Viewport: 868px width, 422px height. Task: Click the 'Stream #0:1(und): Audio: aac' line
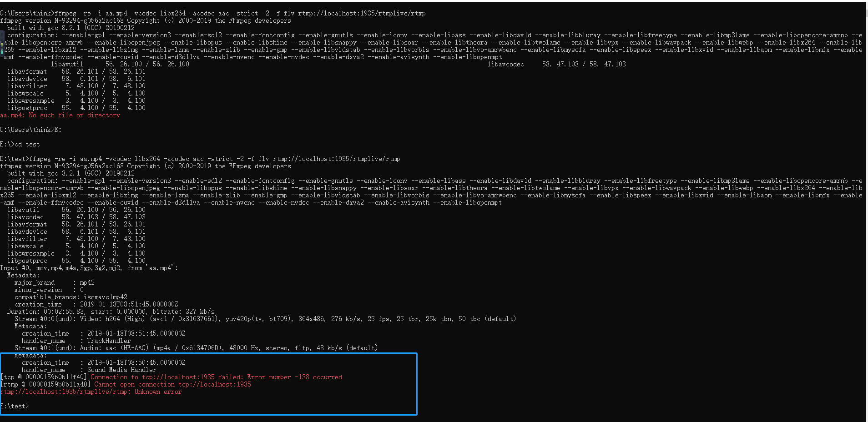pos(196,348)
